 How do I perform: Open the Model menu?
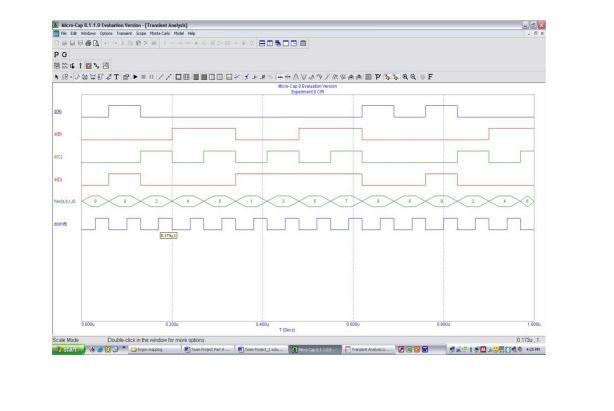pyautogui.click(x=179, y=34)
